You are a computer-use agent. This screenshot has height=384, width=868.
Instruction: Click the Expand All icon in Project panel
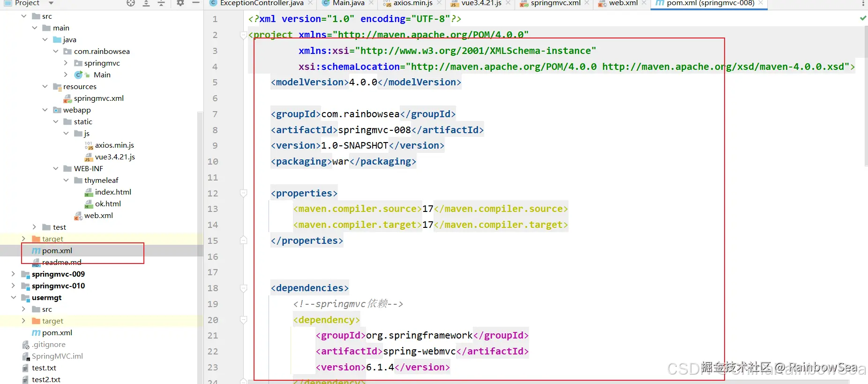[146, 3]
